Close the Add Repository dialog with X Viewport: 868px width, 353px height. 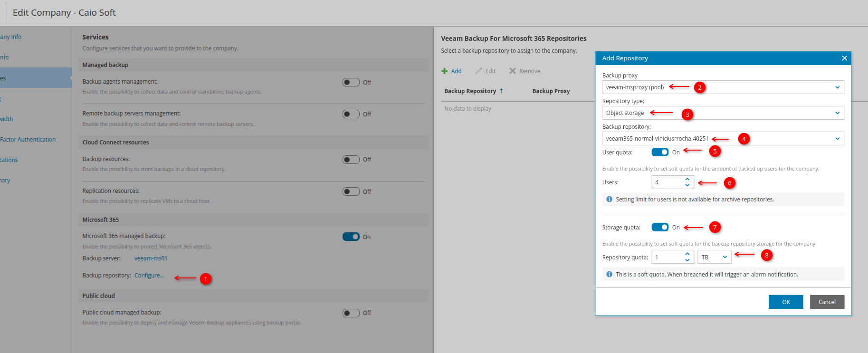844,58
